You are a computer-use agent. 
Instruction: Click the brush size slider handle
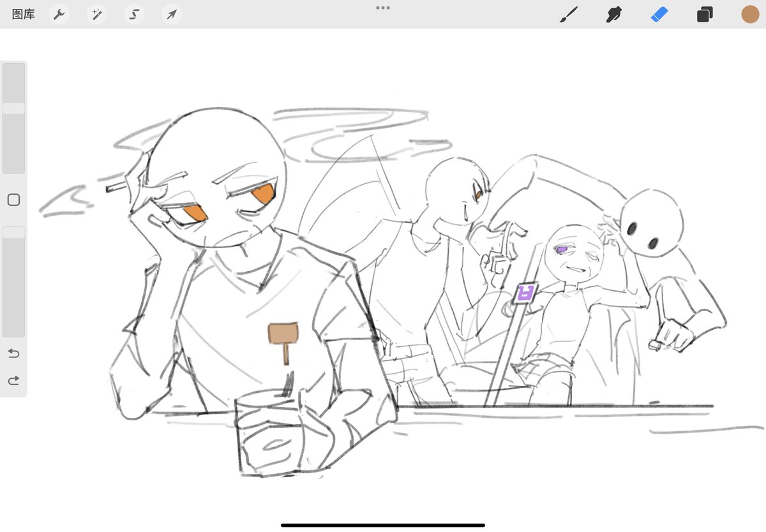click(13, 108)
